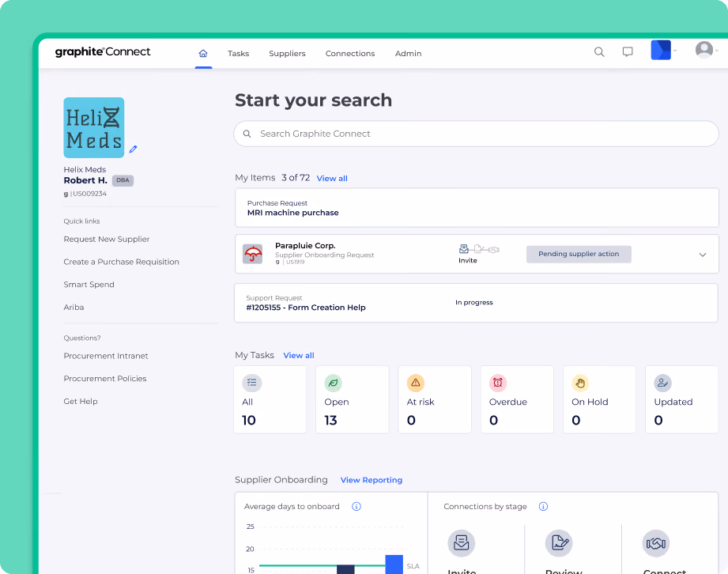Screen dimensions: 728x574
Task: Click View all next to My Items
Action: pyautogui.click(x=331, y=179)
